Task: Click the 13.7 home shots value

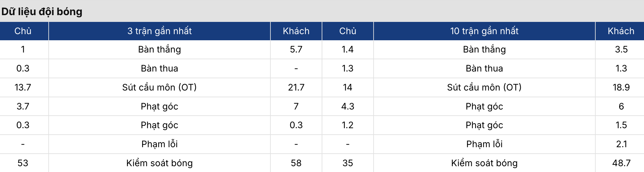Action: point(23,87)
